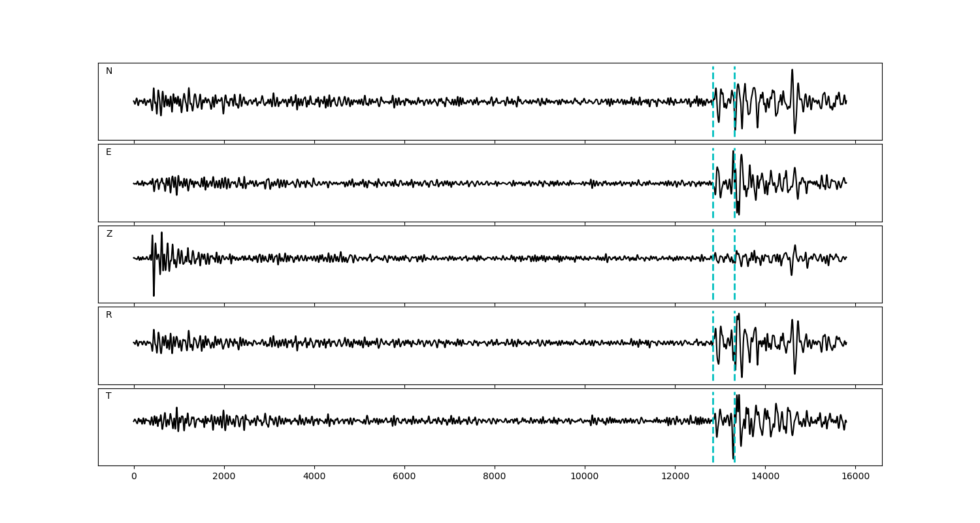Viewport: 980px width, 523px height.
Task: Click the first cyan dashed line in R panel
Action: (x=713, y=363)
